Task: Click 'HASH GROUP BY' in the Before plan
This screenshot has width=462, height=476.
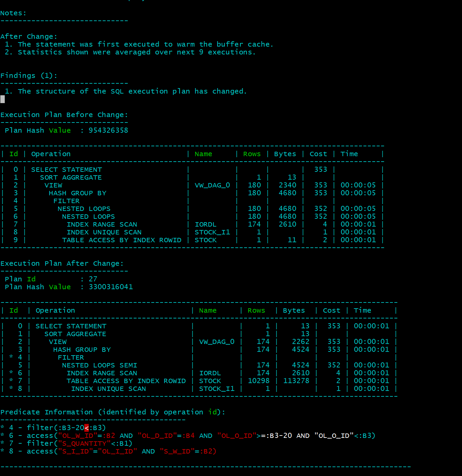Action: 78,193
